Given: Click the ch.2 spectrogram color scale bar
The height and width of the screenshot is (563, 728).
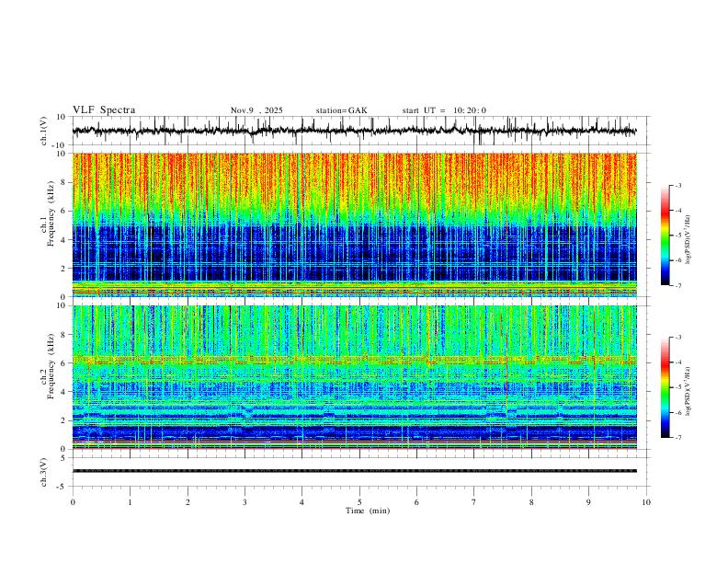Looking at the screenshot, I should [x=665, y=387].
